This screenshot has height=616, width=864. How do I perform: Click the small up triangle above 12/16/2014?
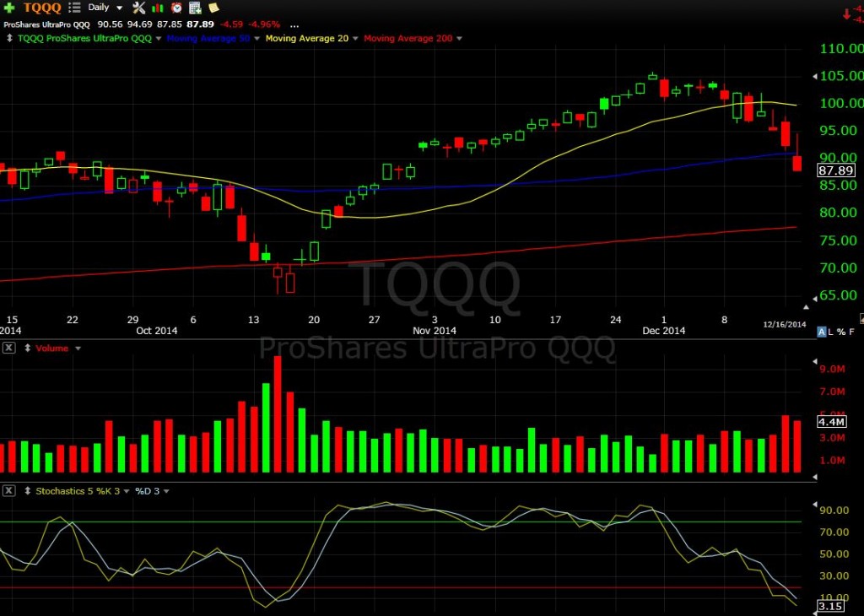pyautogui.click(x=806, y=307)
